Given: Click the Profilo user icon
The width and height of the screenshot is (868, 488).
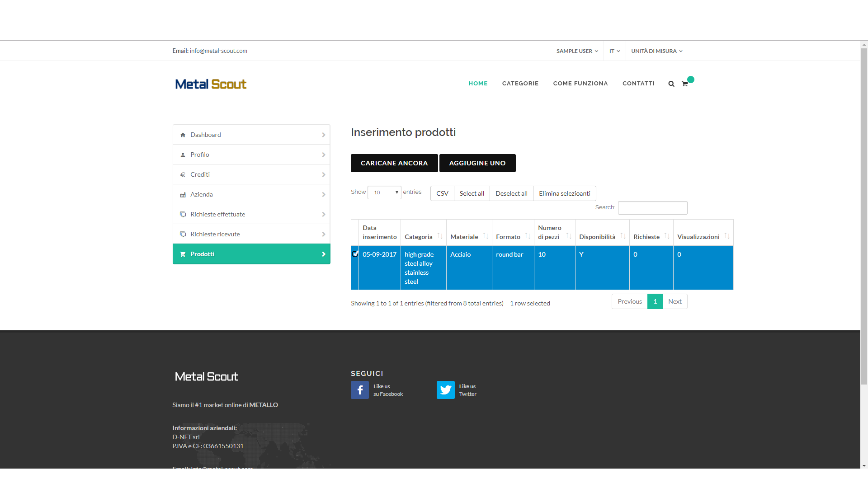Looking at the screenshot, I should [183, 155].
